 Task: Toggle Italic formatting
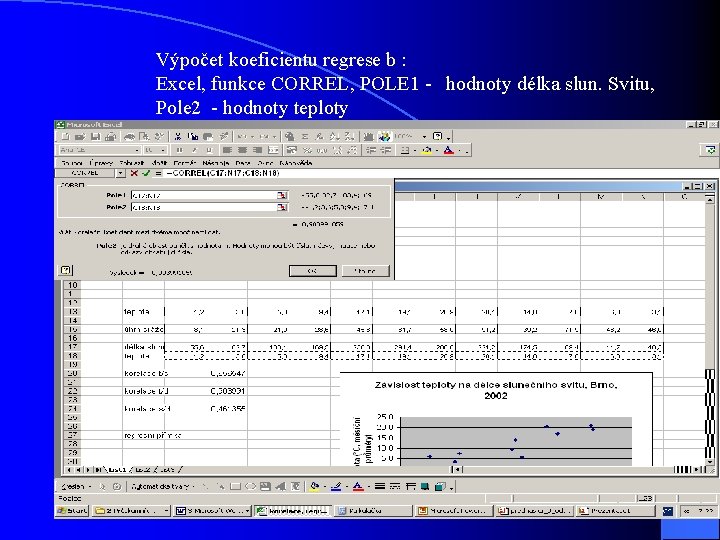(x=194, y=150)
